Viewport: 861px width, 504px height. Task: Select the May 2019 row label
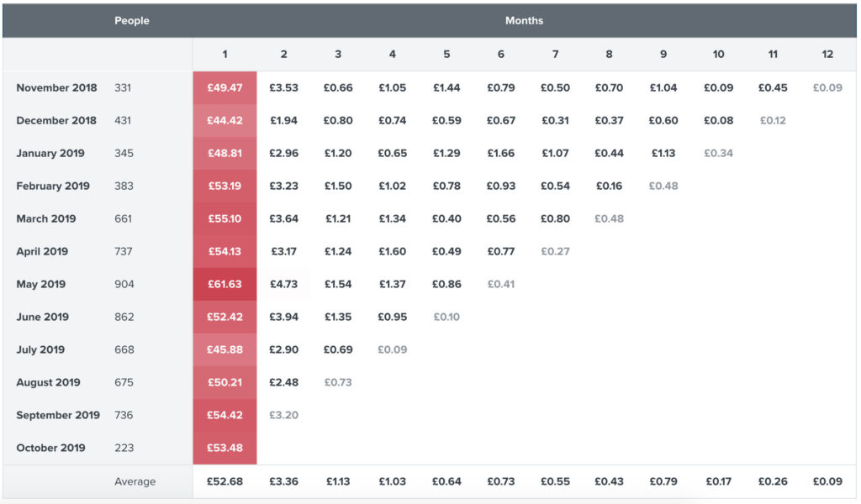(x=40, y=284)
